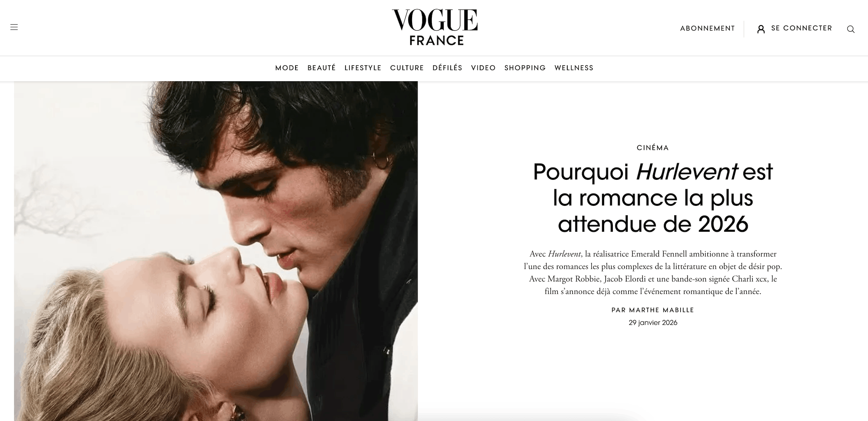Open the Défilés section
Screen dimensions: 868x421
[x=447, y=68]
